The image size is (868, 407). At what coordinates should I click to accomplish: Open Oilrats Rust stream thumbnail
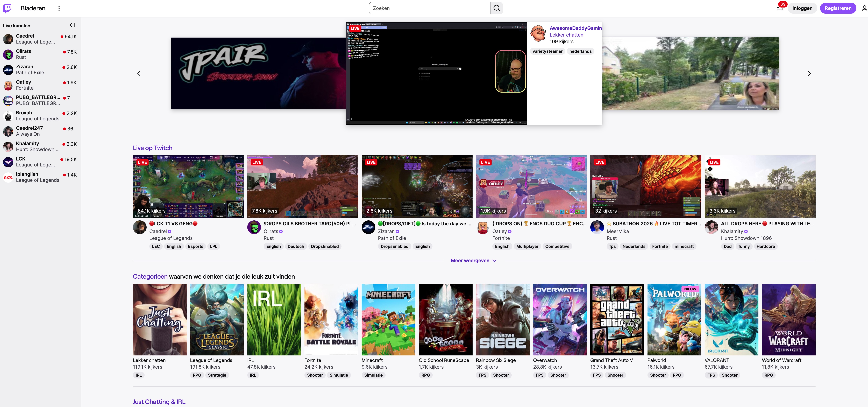(303, 186)
